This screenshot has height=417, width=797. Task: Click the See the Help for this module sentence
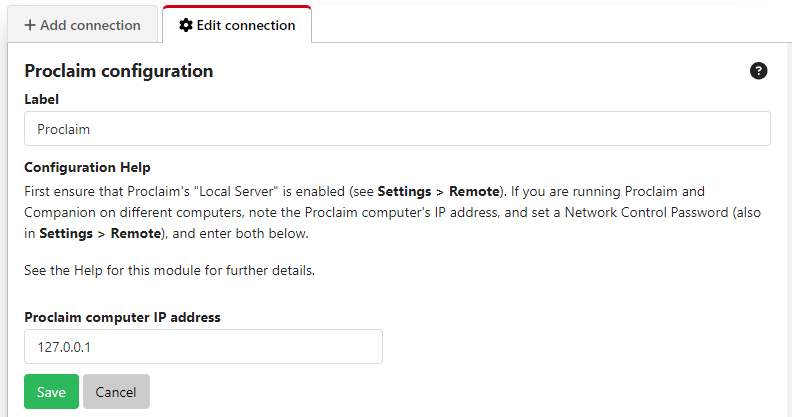[x=170, y=271]
